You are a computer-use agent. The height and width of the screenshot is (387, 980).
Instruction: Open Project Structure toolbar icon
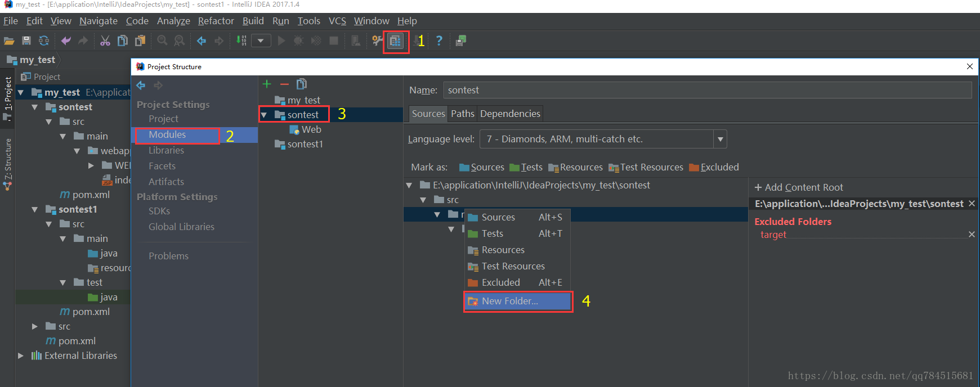point(395,40)
